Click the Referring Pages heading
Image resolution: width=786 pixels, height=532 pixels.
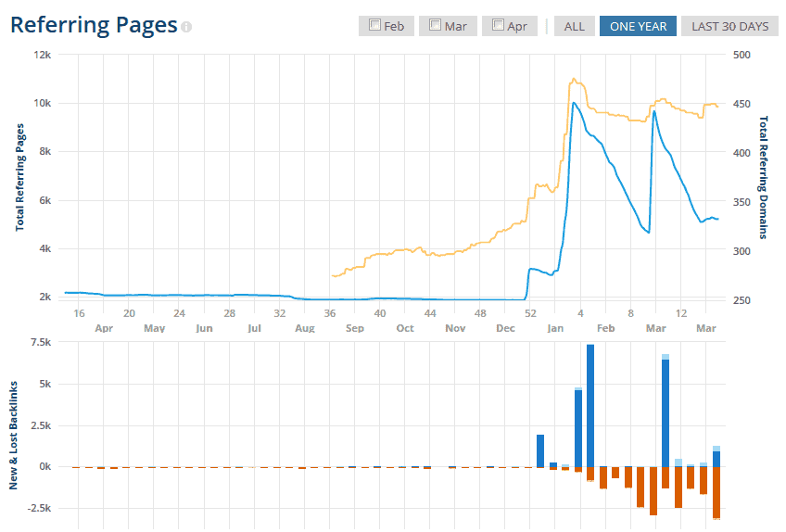(94, 25)
